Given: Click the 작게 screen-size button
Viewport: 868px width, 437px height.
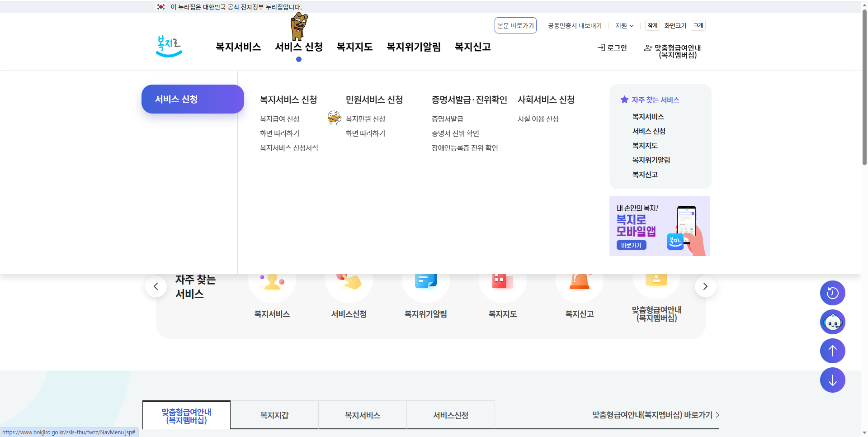Looking at the screenshot, I should pyautogui.click(x=652, y=26).
